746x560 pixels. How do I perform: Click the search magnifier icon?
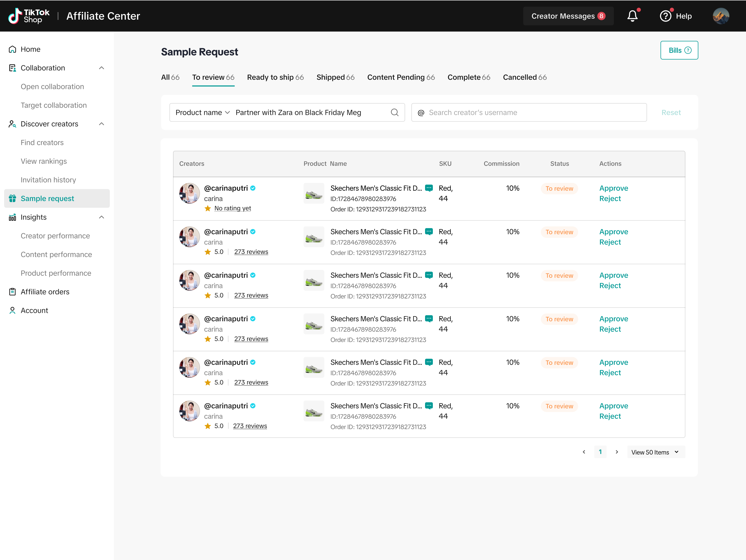394,112
